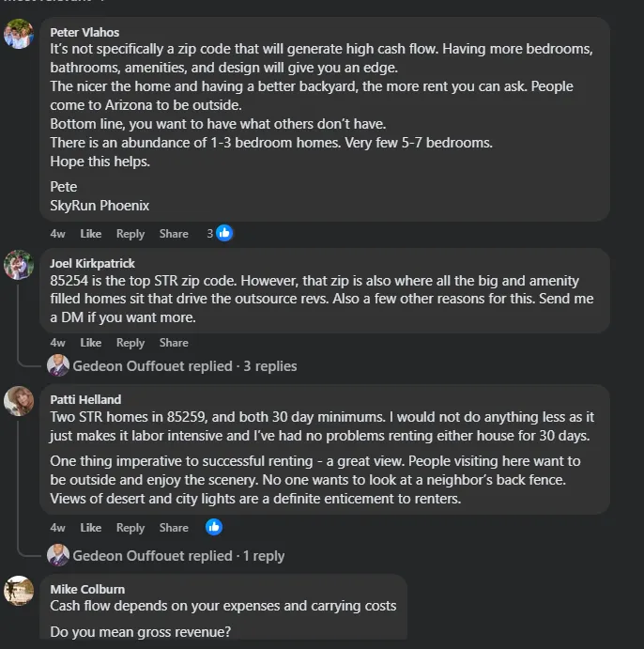Viewport: 644px width, 649px height.
Task: Open Mike Colburn's profile name link
Action: (x=87, y=589)
